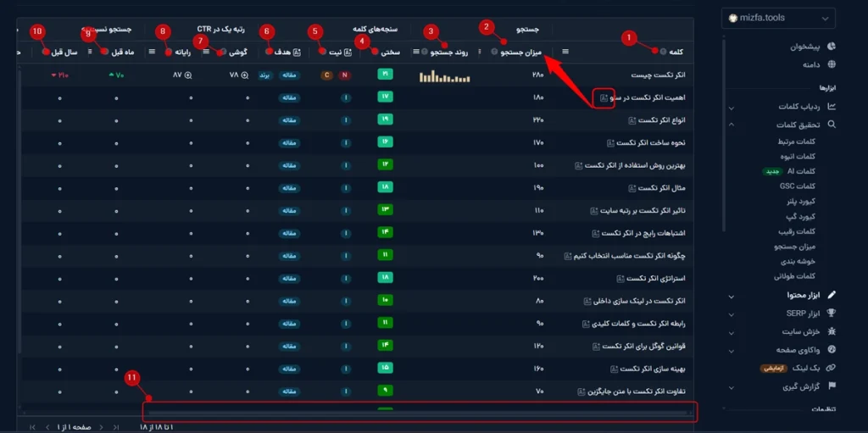The height and width of the screenshot is (433, 868).
Task: Go to the previous page of results
Action: pos(102,427)
